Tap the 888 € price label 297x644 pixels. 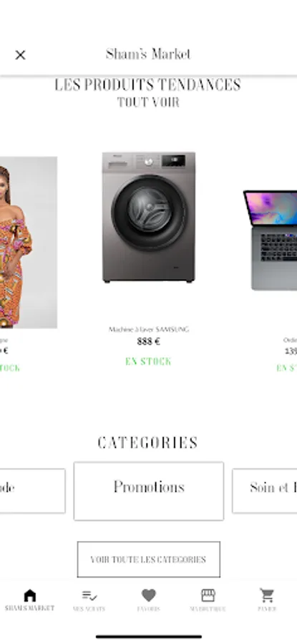pyautogui.click(x=149, y=341)
